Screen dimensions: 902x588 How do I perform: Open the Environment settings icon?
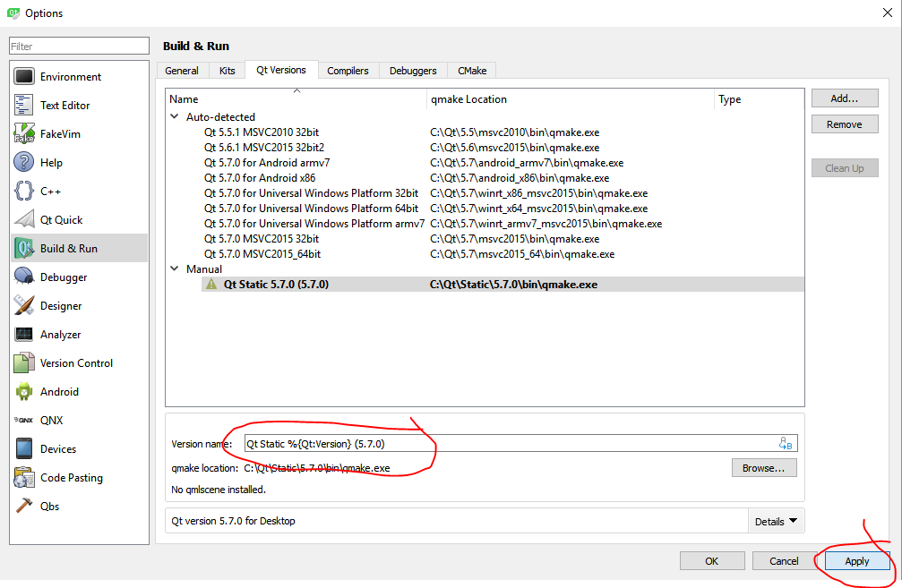pyautogui.click(x=23, y=76)
